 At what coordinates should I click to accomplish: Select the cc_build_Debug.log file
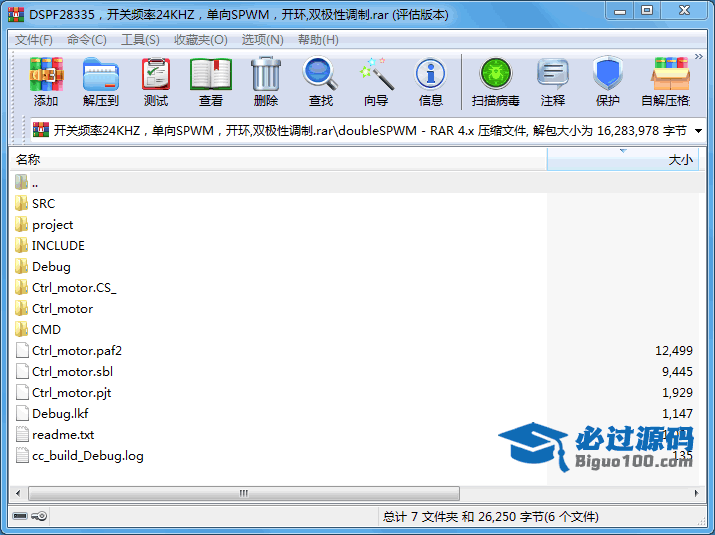tap(79, 455)
